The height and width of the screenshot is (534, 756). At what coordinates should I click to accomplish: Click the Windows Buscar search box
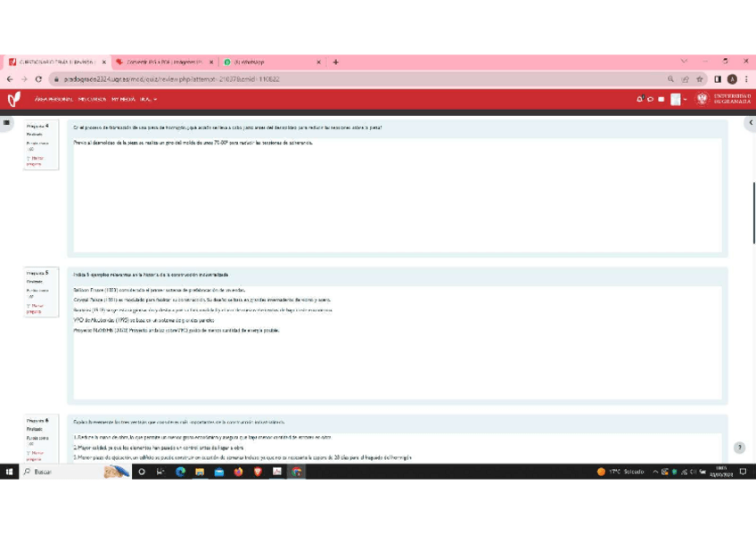[x=76, y=472]
